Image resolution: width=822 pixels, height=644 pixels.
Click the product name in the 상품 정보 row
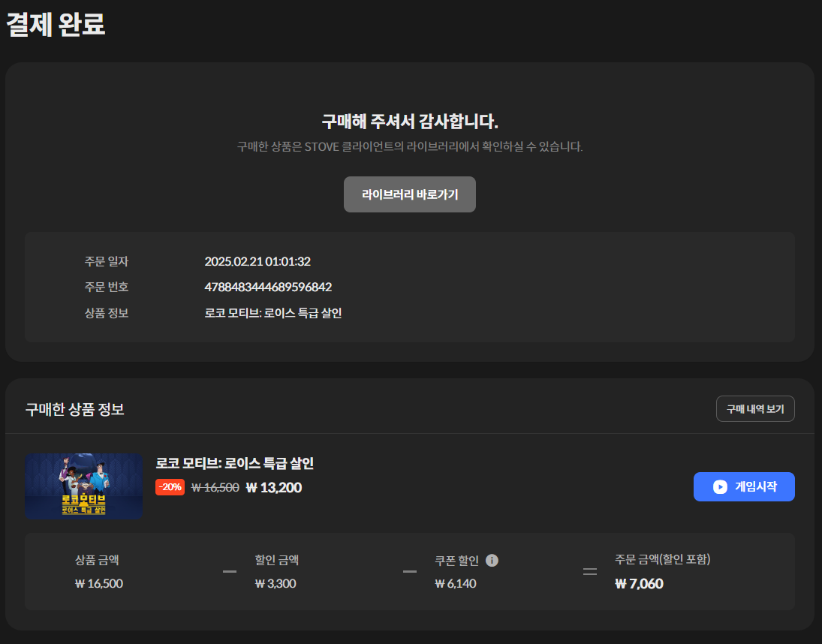(272, 313)
